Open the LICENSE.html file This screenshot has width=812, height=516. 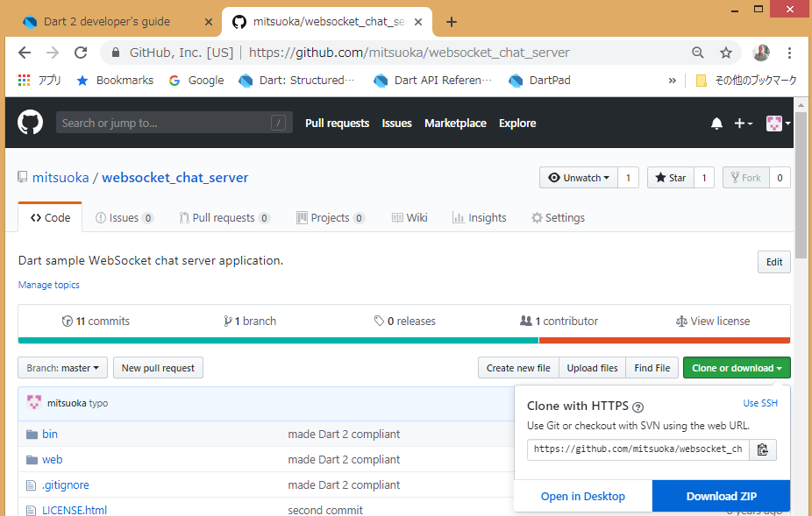(x=74, y=510)
